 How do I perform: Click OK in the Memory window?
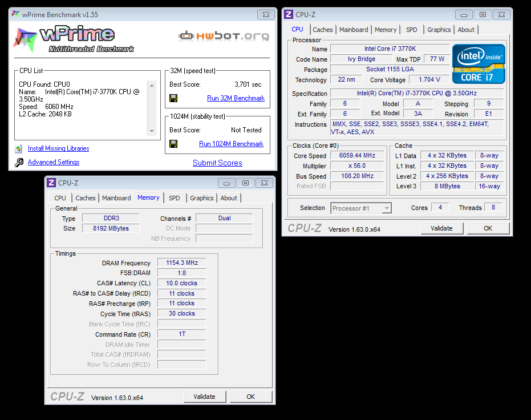[250, 397]
